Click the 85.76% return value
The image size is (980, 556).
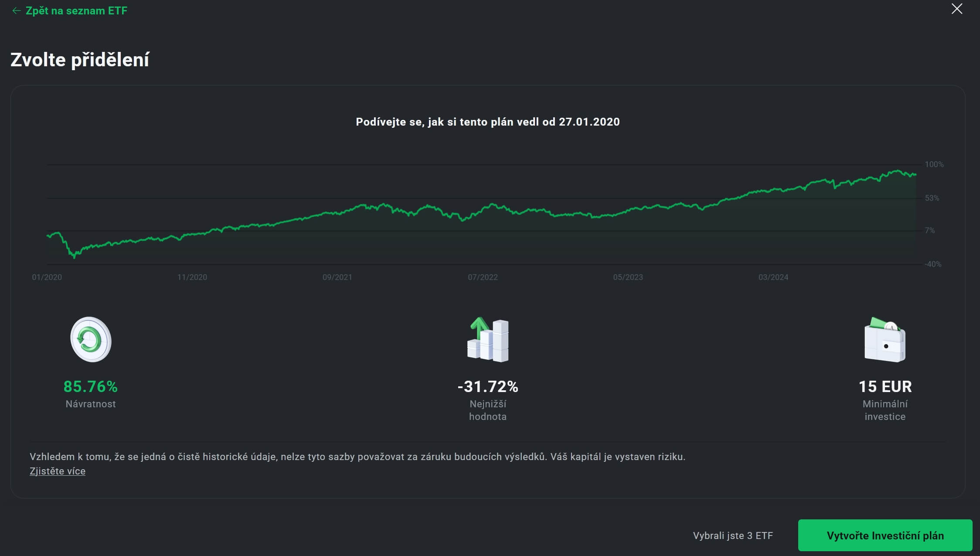(x=91, y=386)
